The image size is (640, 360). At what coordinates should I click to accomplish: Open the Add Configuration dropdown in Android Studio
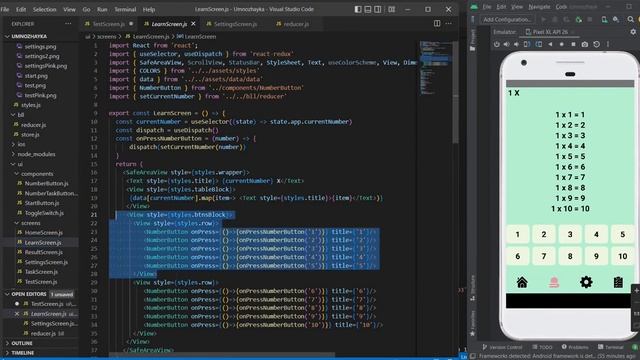tap(507, 19)
